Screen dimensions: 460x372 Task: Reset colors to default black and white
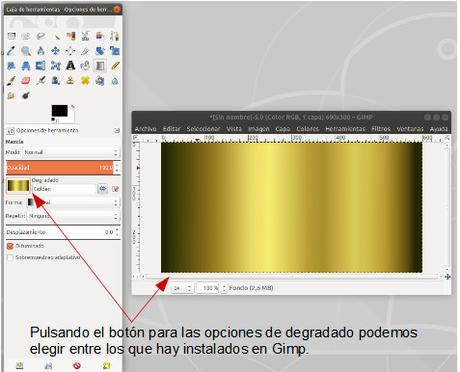tap(53, 119)
